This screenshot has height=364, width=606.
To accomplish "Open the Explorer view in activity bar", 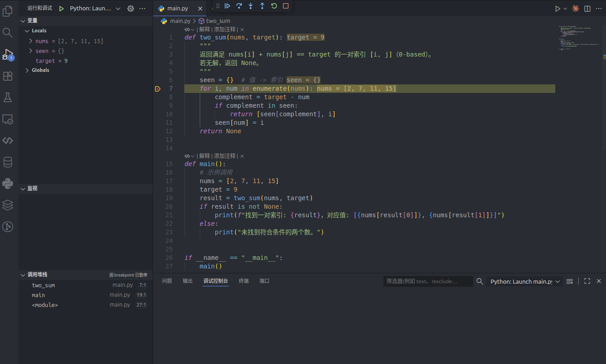I will [8, 11].
